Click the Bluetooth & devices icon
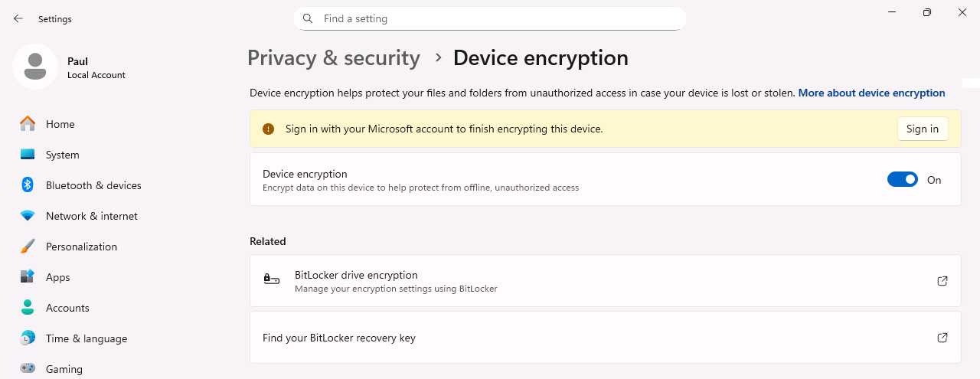980x379 pixels. coord(28,185)
